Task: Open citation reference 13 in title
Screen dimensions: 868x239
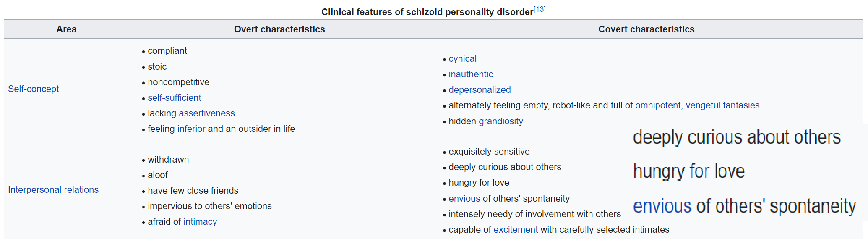Action: 540,9
